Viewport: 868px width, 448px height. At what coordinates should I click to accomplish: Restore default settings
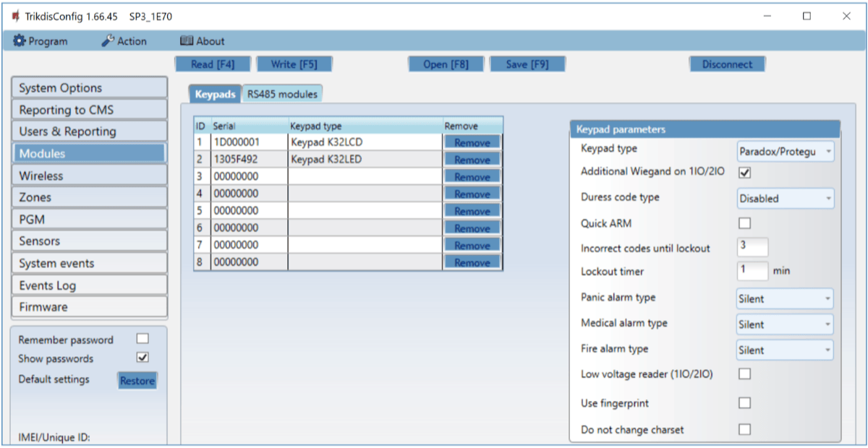(x=137, y=381)
